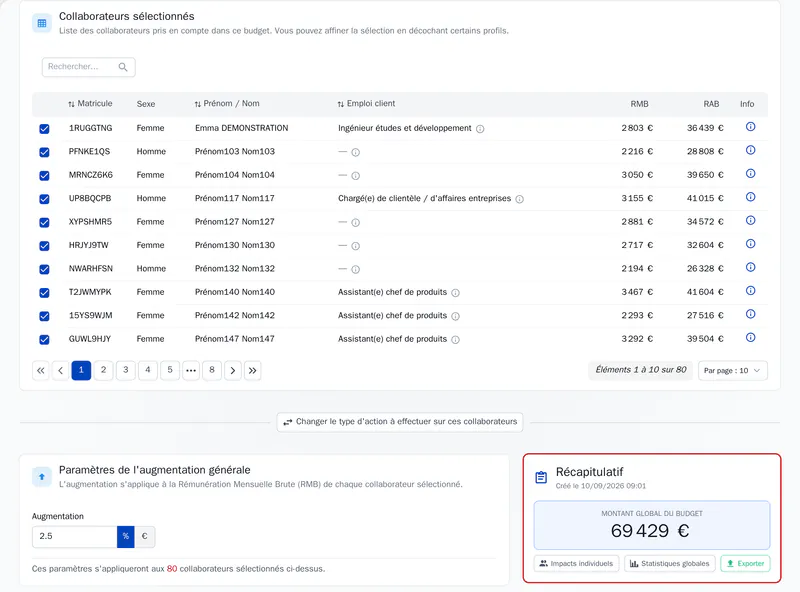Show info for matricule NWARHFSN
The width and height of the screenshot is (800, 592).
pos(750,267)
